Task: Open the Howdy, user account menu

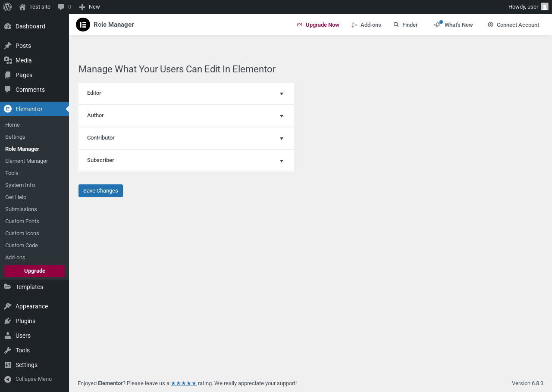Action: coord(528,7)
